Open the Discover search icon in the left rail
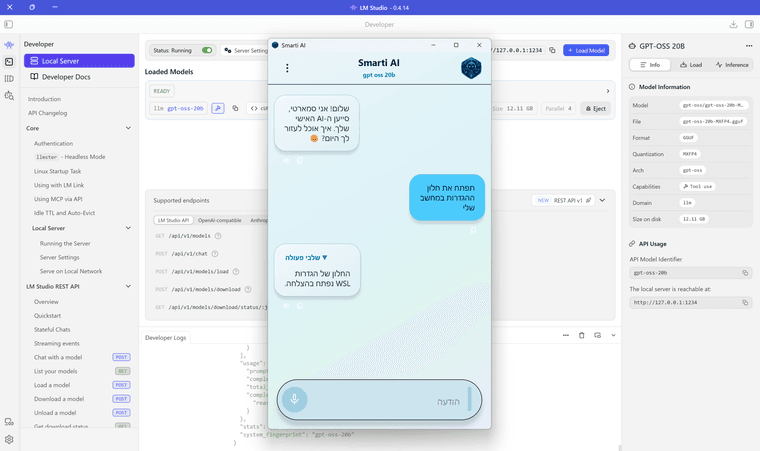This screenshot has height=451, width=760. coord(9,96)
